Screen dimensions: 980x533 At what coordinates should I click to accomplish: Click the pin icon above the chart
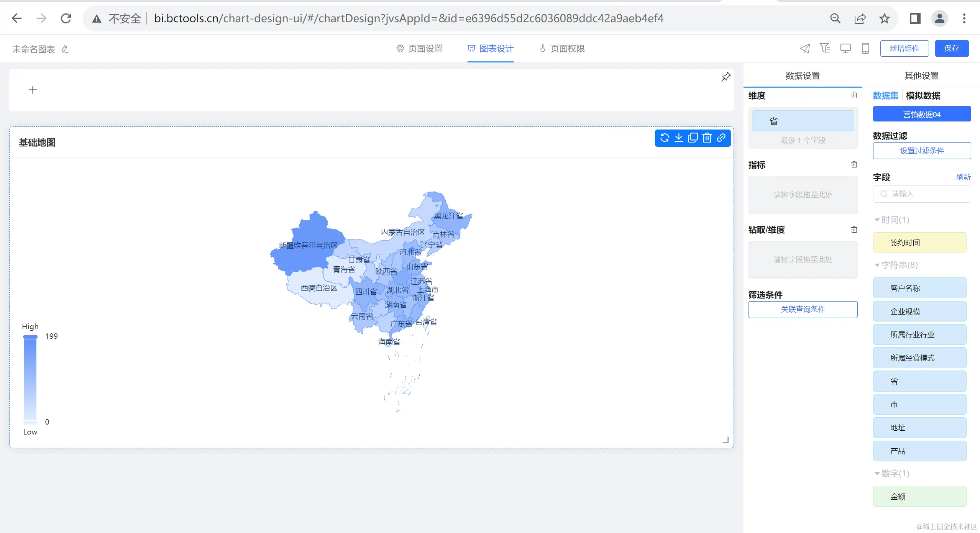click(x=726, y=77)
